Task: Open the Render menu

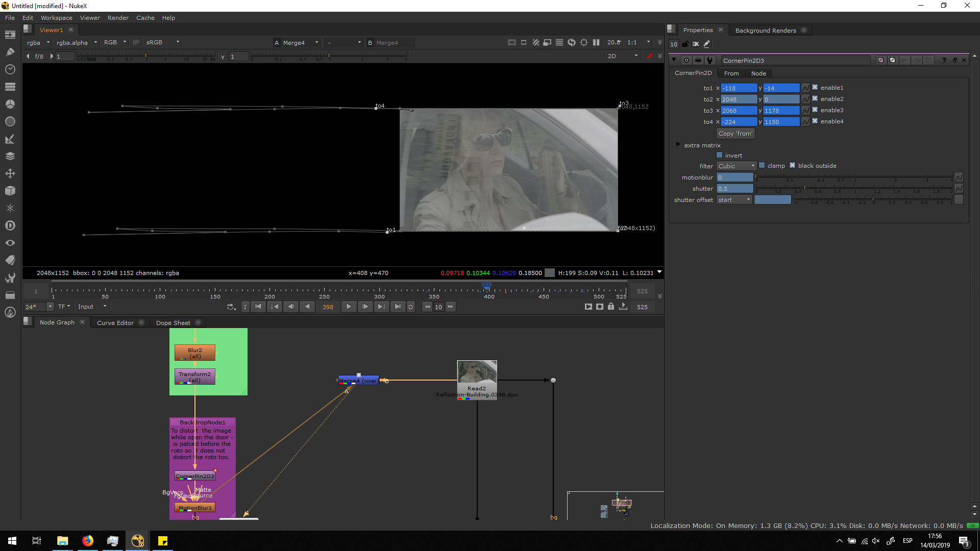Action: (x=118, y=18)
